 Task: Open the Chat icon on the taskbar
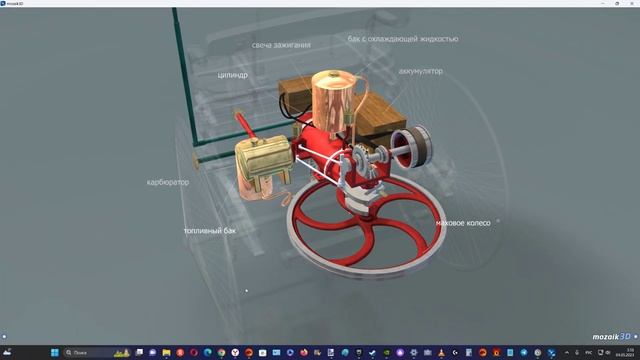tap(153, 353)
